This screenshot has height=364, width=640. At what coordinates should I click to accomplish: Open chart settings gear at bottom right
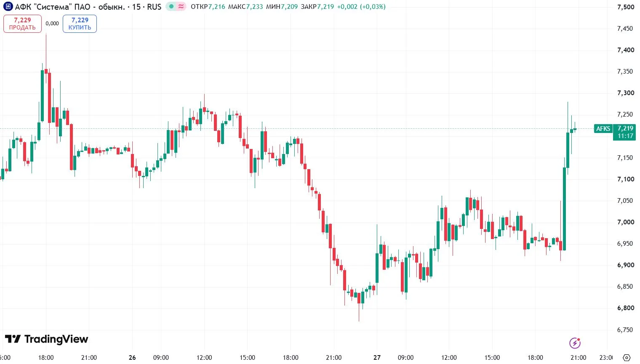[627, 358]
